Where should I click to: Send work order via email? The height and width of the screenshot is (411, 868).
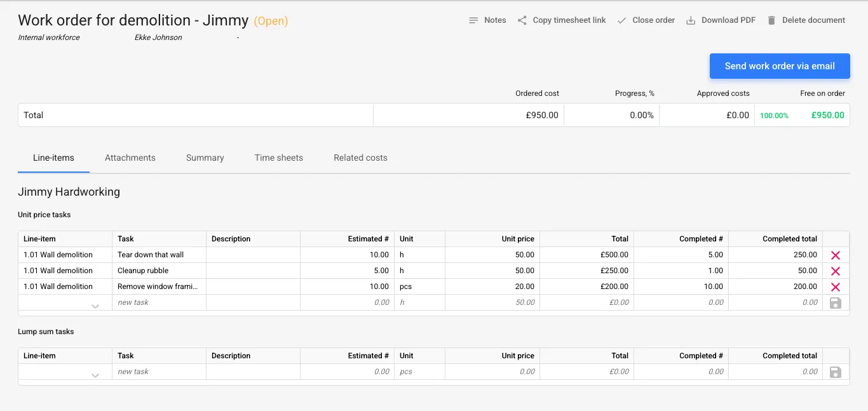pyautogui.click(x=780, y=66)
